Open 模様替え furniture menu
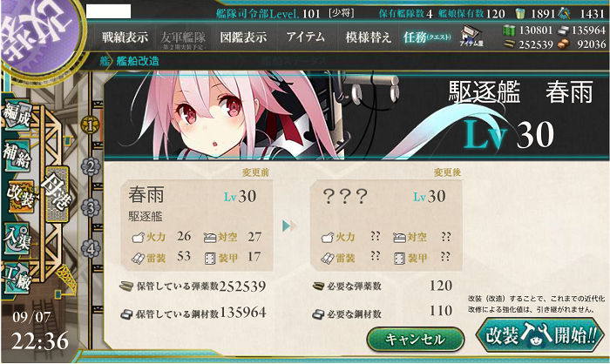The width and height of the screenshot is (610, 364). pos(368,37)
